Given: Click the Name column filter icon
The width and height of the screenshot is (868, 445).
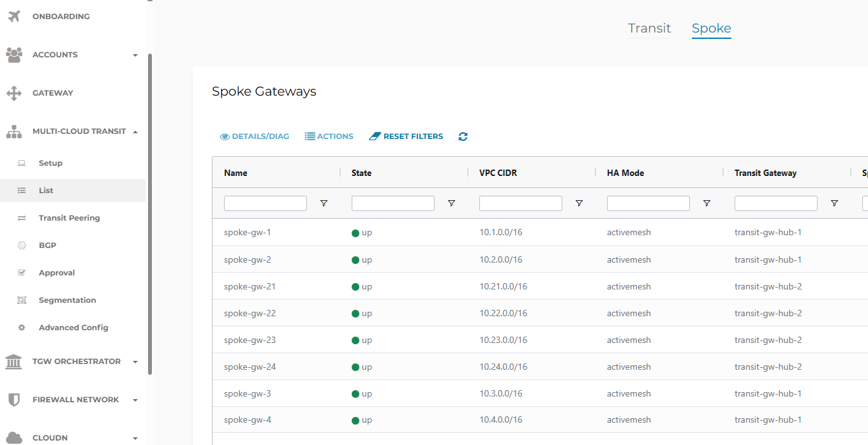Looking at the screenshot, I should tap(324, 203).
